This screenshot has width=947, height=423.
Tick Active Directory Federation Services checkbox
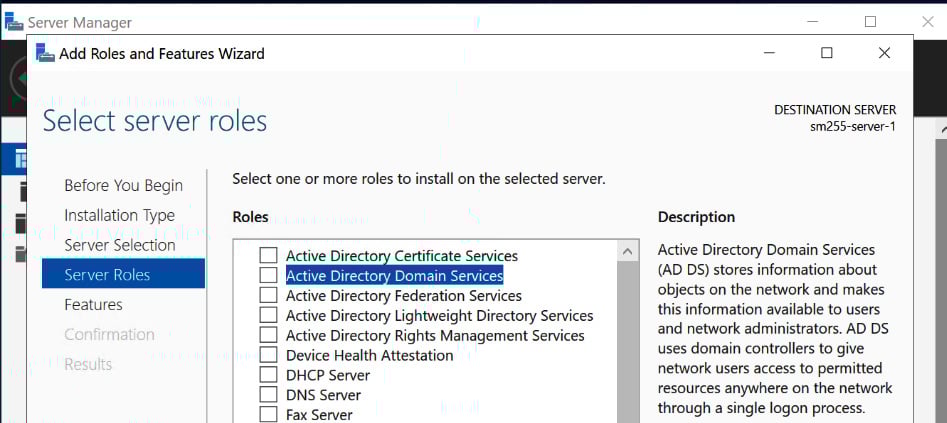tap(268, 295)
